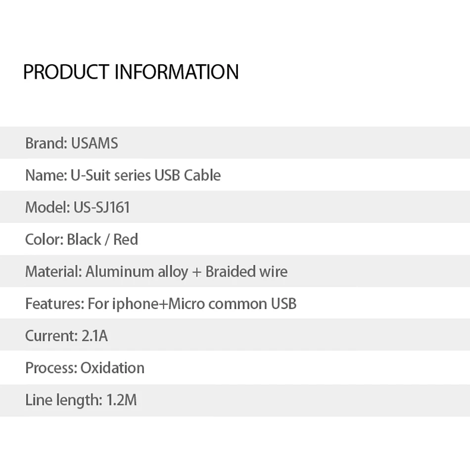Click the word 'Black' in the Color row
This screenshot has height=476, width=470.
[x=84, y=239]
